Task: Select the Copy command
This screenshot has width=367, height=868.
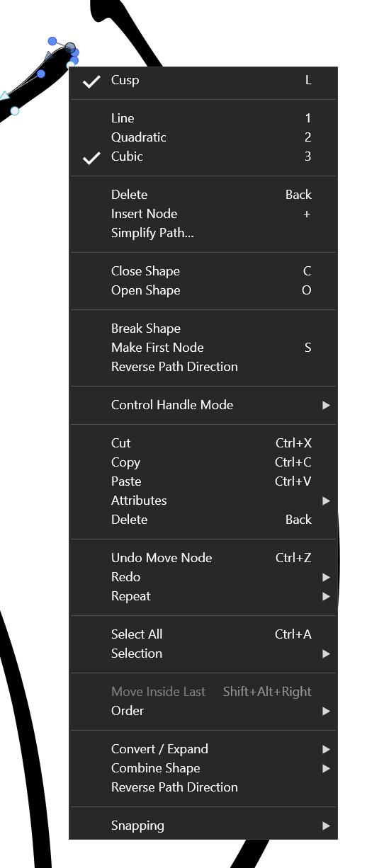Action: click(x=203, y=462)
